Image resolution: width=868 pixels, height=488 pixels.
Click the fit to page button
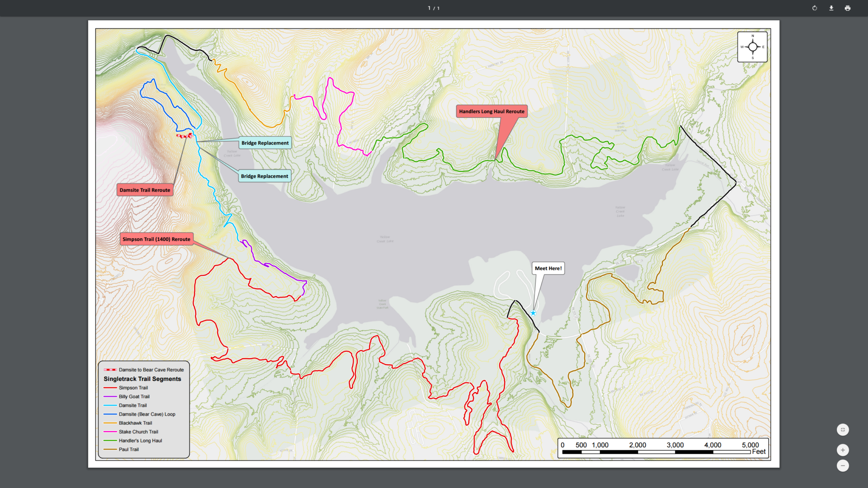coord(842,429)
